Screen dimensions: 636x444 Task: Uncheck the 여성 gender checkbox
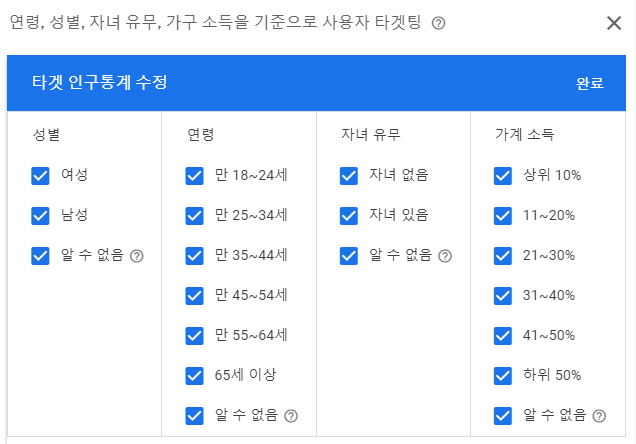point(40,176)
